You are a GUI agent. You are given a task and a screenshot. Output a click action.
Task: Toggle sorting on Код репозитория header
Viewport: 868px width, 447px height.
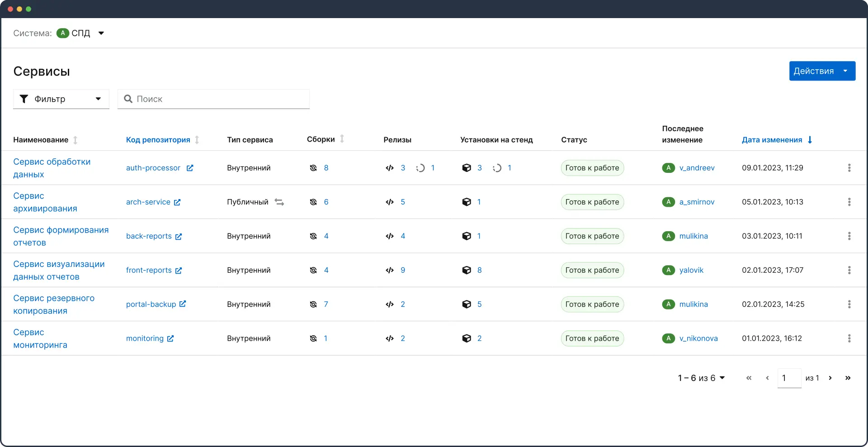pyautogui.click(x=197, y=140)
